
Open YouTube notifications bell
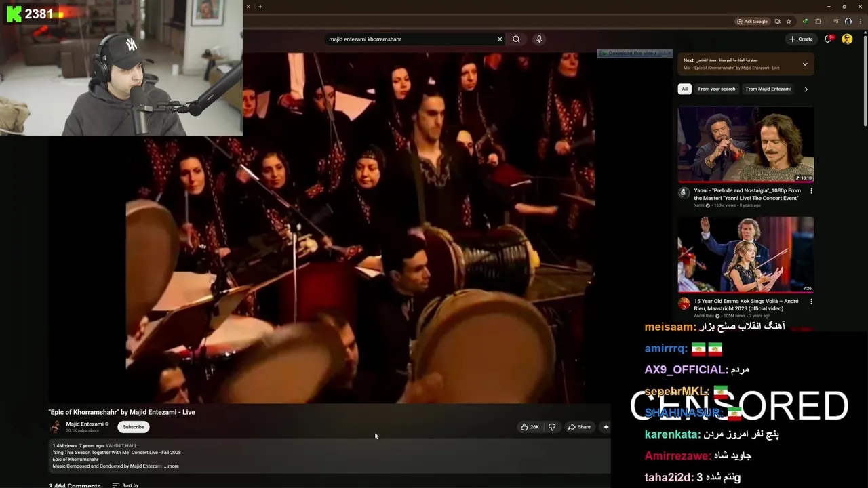click(x=828, y=39)
